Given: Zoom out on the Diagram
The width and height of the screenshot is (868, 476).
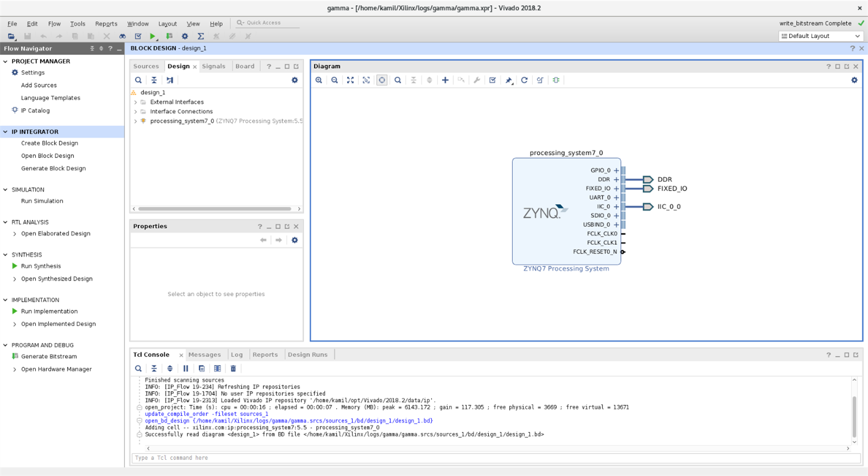Looking at the screenshot, I should pos(335,80).
